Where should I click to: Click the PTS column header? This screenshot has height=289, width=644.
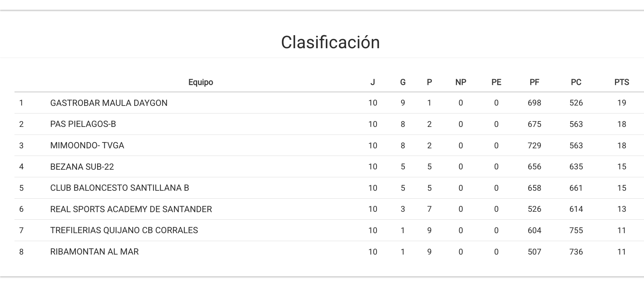[x=622, y=82]
